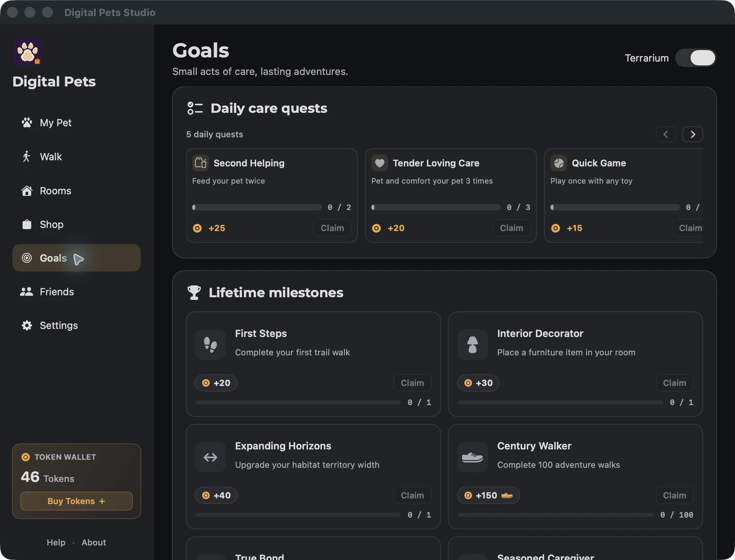
Task: Toggle the Terrarium switch
Action: pyautogui.click(x=695, y=58)
